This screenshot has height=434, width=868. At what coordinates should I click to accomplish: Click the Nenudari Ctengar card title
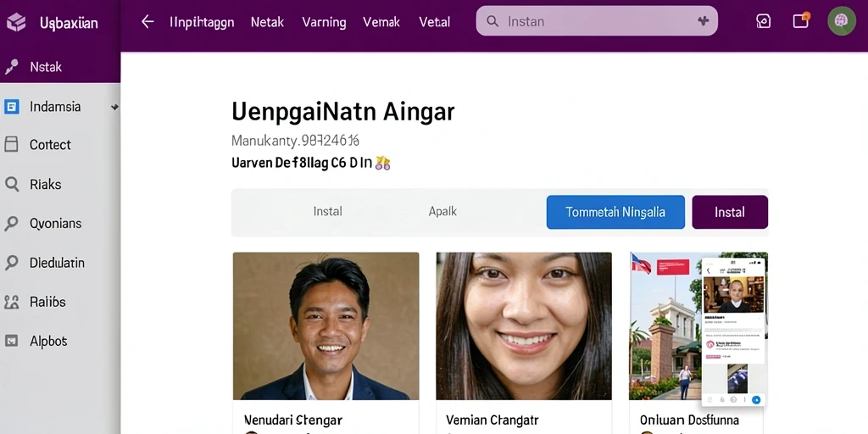click(292, 420)
